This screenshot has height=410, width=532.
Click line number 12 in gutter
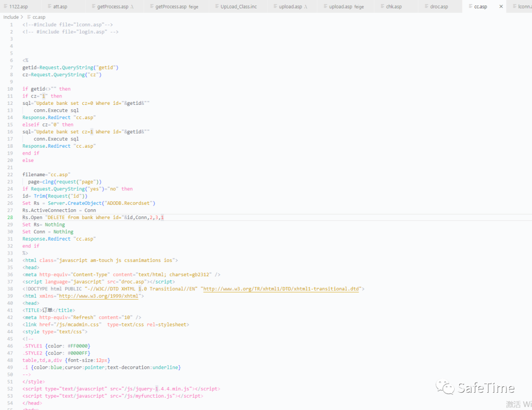click(10, 103)
